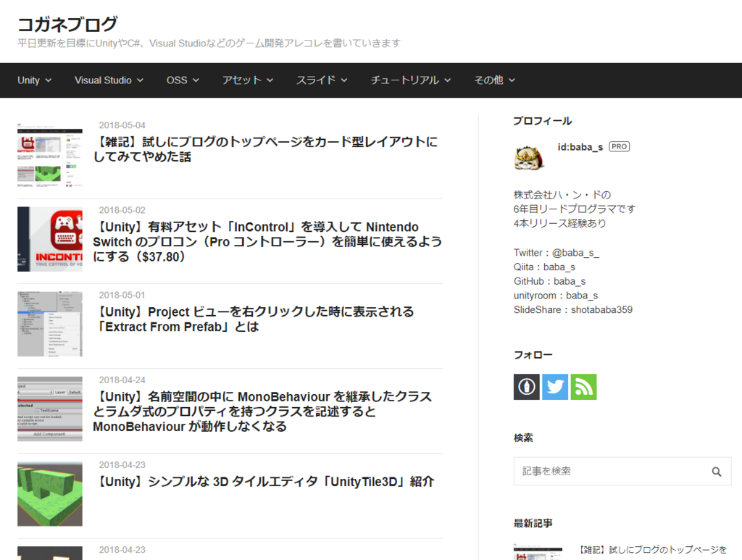This screenshot has width=742, height=560.
Task: Click the search magnifier icon
Action: (717, 472)
